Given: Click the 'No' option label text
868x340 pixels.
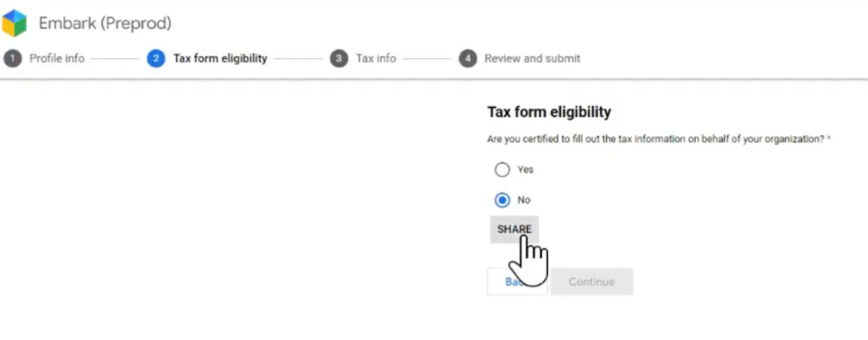Looking at the screenshot, I should click(x=524, y=200).
